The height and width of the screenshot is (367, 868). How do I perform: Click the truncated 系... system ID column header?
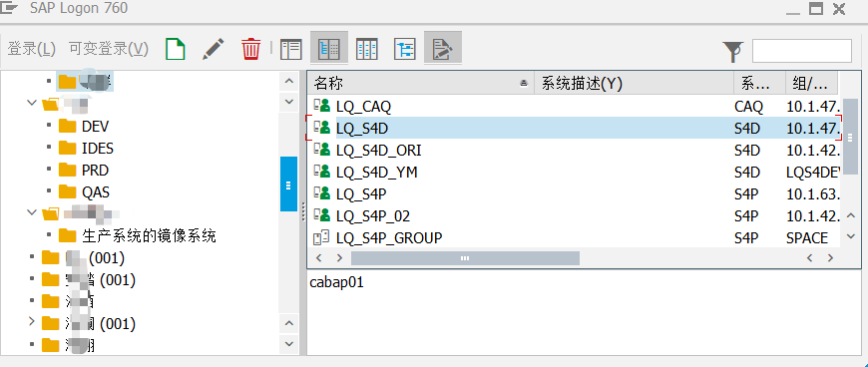pos(760,84)
